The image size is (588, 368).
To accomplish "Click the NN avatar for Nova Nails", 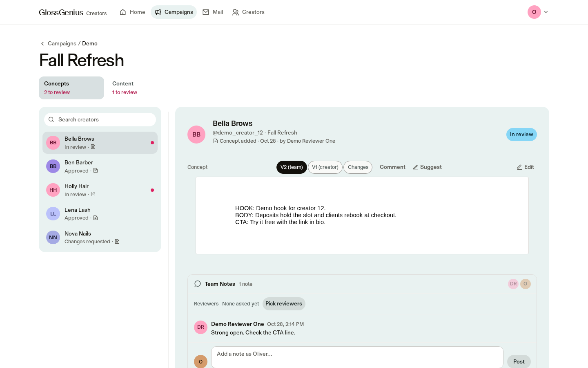I will point(53,238).
